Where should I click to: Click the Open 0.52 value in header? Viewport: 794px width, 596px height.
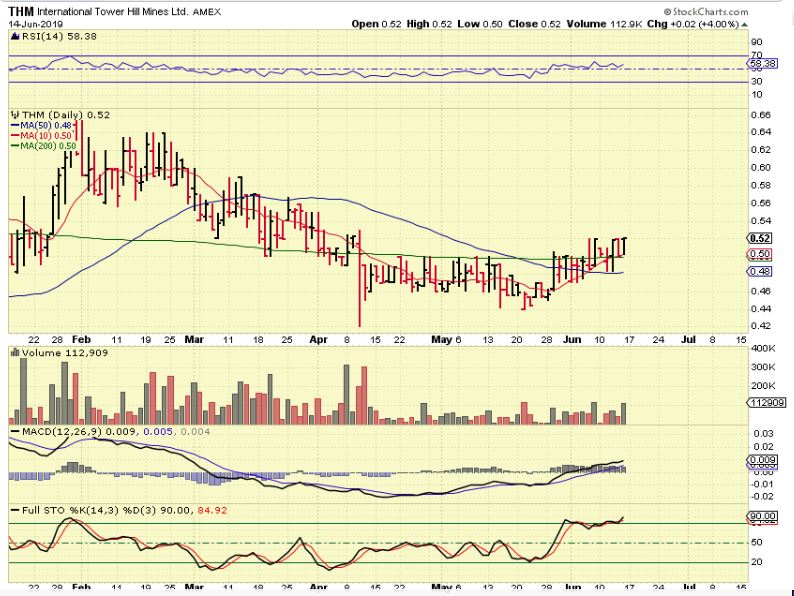[x=376, y=24]
